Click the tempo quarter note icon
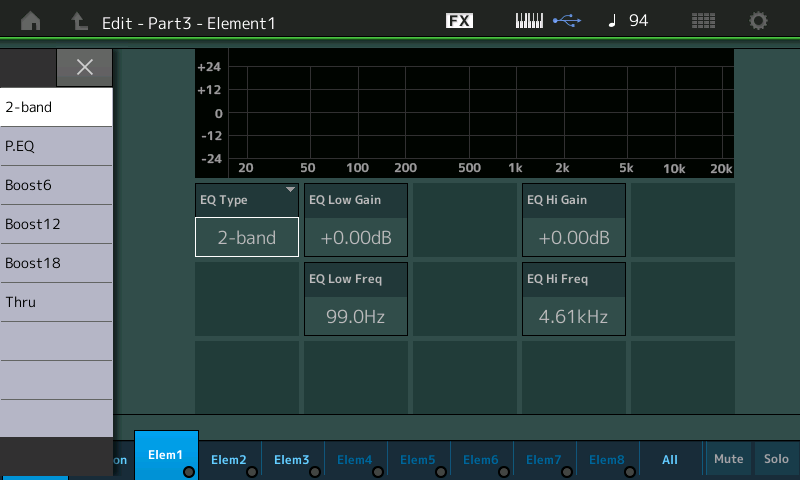Image resolution: width=800 pixels, height=480 pixels. pyautogui.click(x=613, y=21)
